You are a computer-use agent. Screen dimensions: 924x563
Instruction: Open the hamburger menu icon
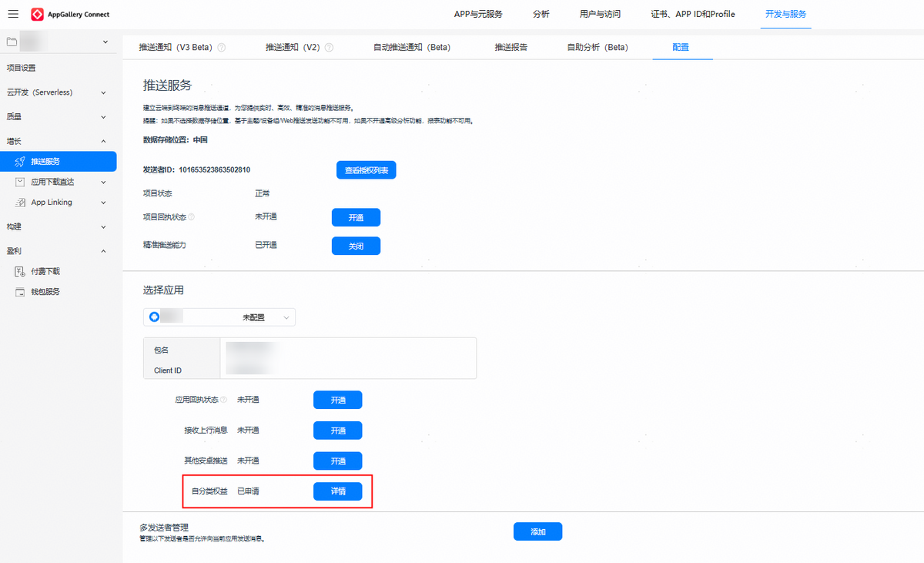pyautogui.click(x=13, y=15)
